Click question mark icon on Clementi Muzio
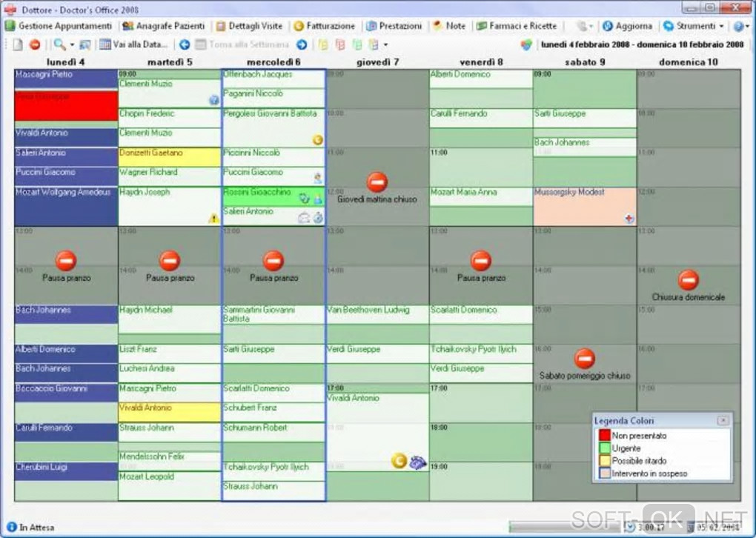Image resolution: width=756 pixels, height=538 pixels. coord(214,100)
